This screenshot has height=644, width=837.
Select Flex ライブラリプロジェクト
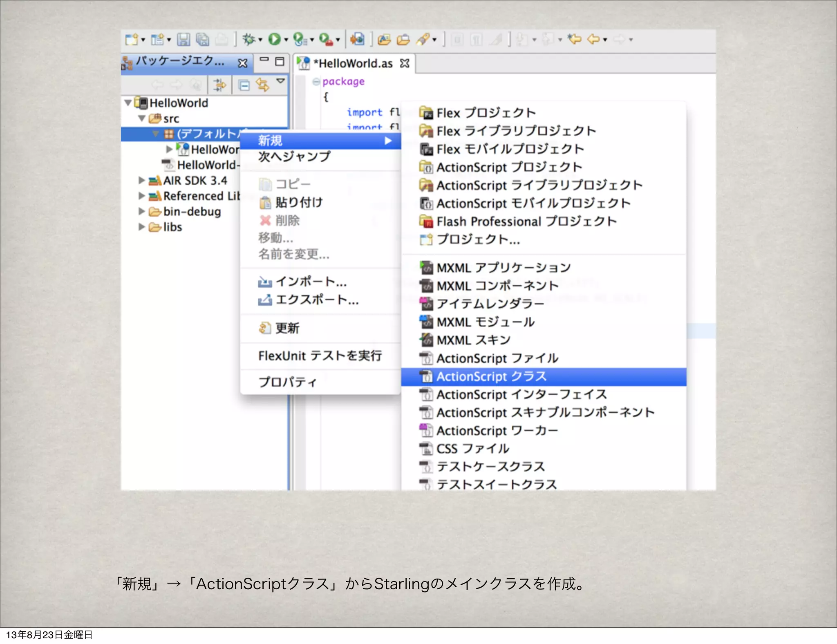[544, 131]
